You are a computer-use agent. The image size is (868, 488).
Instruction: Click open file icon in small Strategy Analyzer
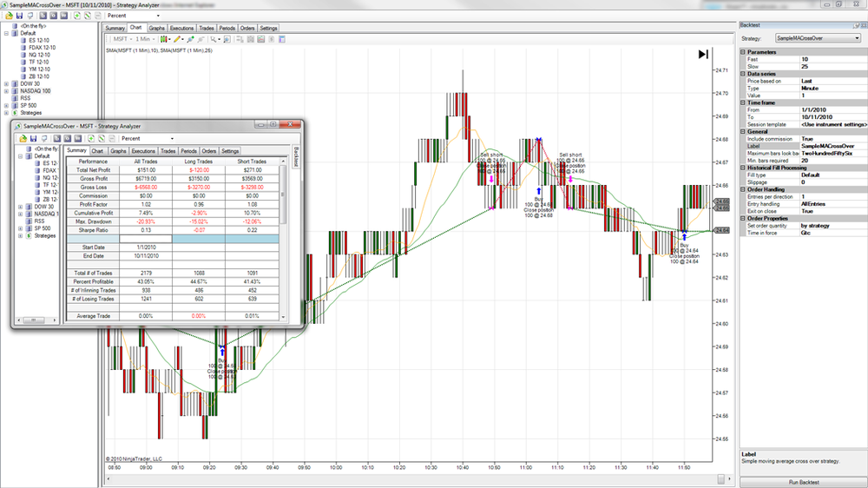click(x=23, y=138)
